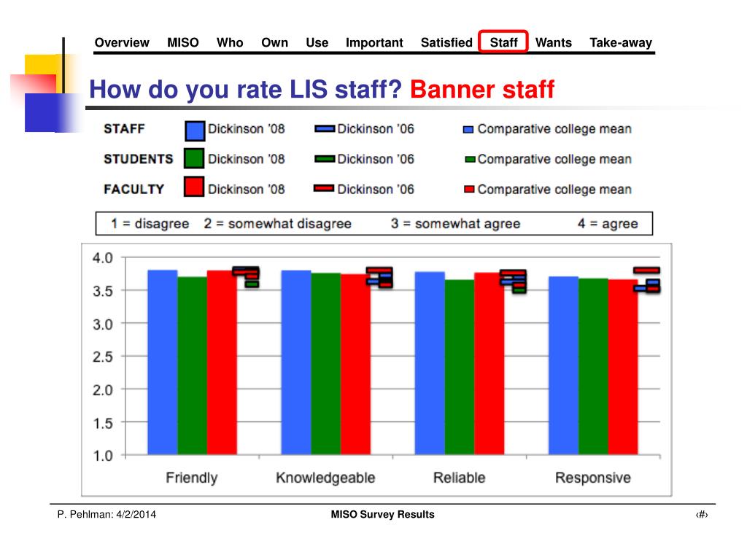
Task: Select the red Responsive faculty bar
Action: (x=623, y=367)
